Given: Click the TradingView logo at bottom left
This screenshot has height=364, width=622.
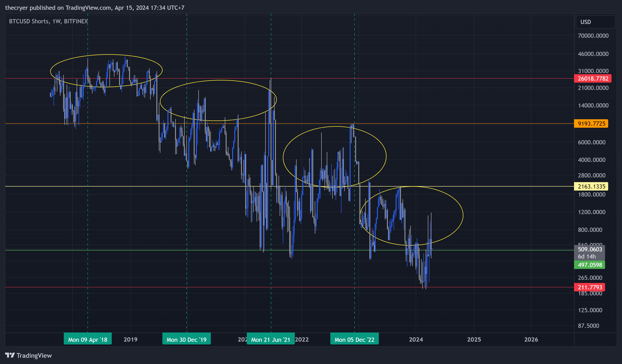Looking at the screenshot, I should click(28, 355).
